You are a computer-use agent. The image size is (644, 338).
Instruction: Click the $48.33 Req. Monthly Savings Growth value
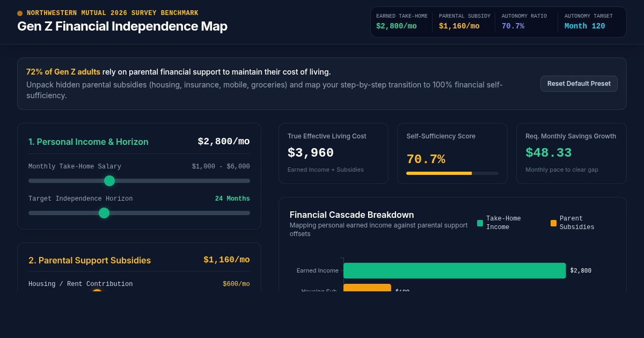coord(548,153)
